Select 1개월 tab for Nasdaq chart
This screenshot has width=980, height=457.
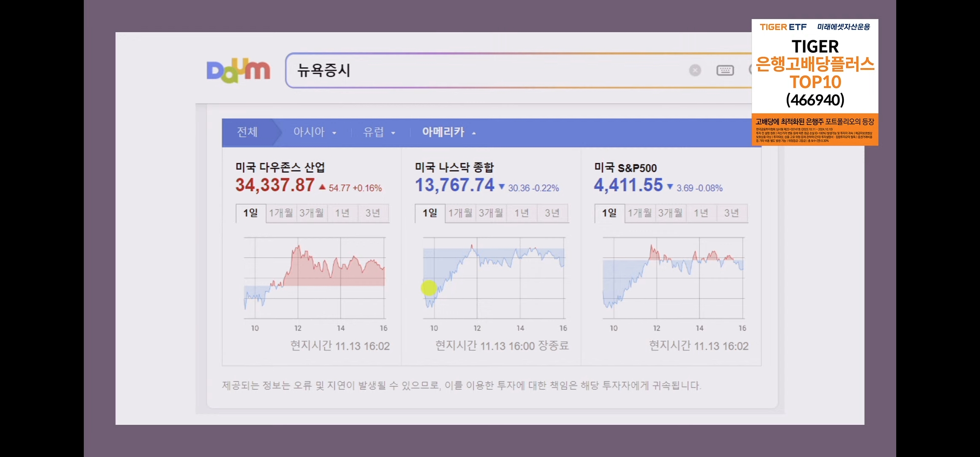point(460,213)
